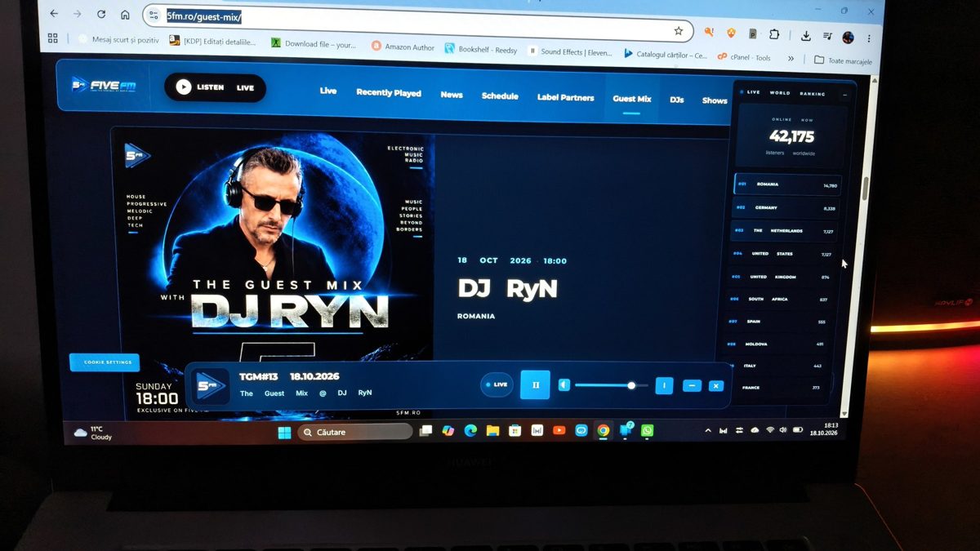The width and height of the screenshot is (980, 551).
Task: Click the site info icon in address bar
Action: pyautogui.click(x=154, y=16)
